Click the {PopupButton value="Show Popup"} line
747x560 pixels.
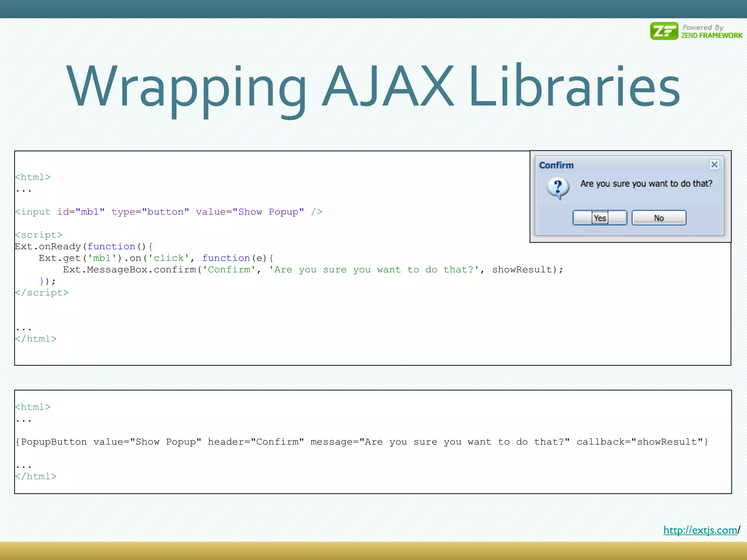(x=361, y=442)
